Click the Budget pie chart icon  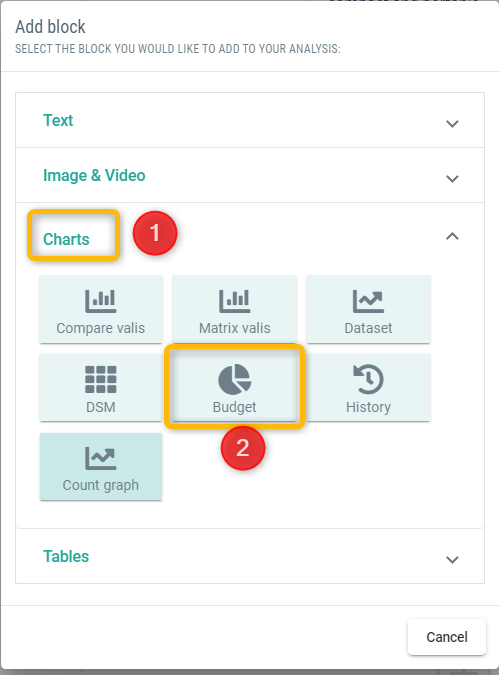click(x=235, y=379)
